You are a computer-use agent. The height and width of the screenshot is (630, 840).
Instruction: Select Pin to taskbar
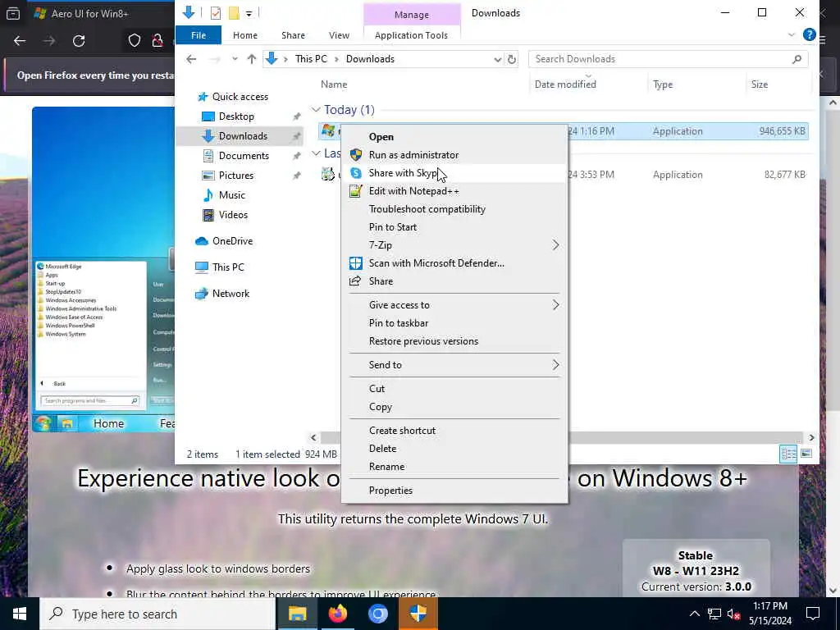(x=398, y=323)
